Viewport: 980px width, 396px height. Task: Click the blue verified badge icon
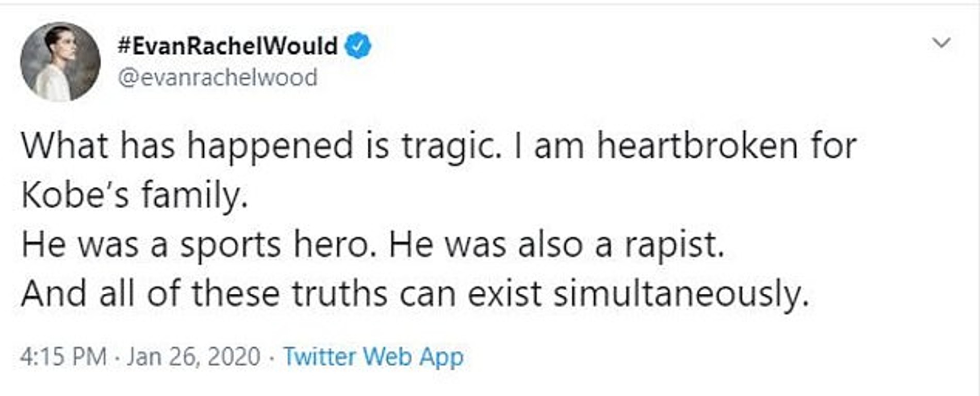tap(357, 46)
